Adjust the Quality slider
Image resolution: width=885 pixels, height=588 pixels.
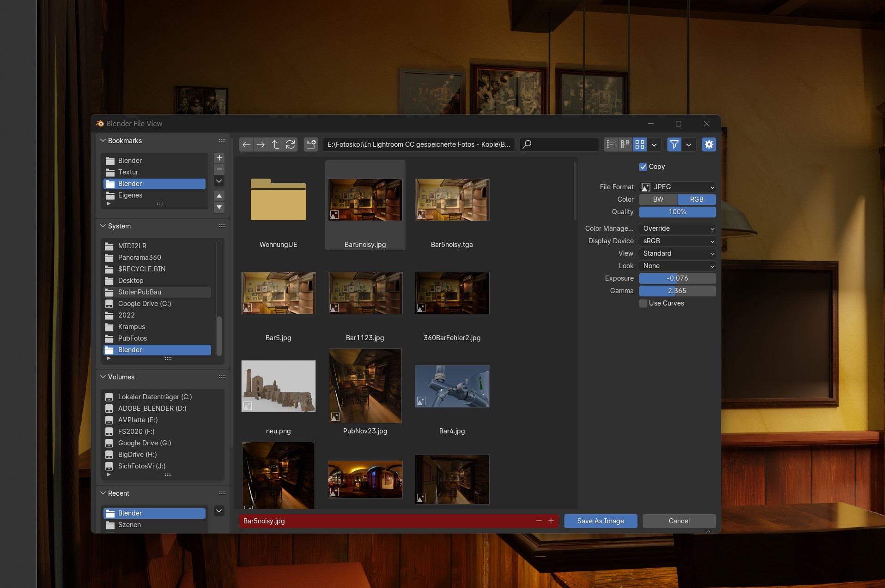click(x=677, y=212)
